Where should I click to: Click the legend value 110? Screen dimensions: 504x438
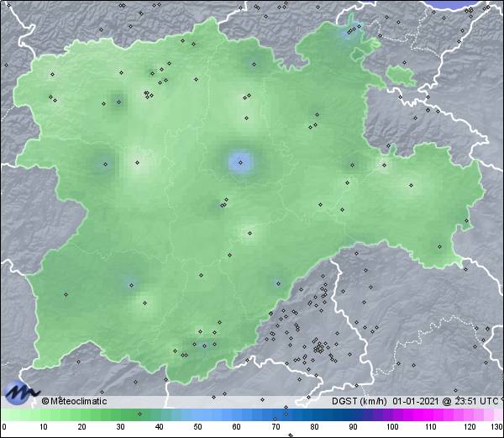pos(431,427)
